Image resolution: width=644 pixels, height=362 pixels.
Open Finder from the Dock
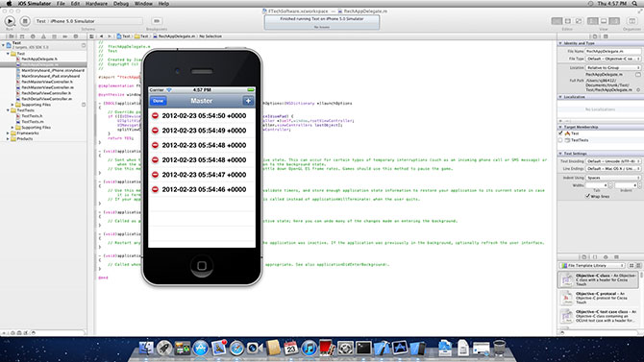coord(146,348)
